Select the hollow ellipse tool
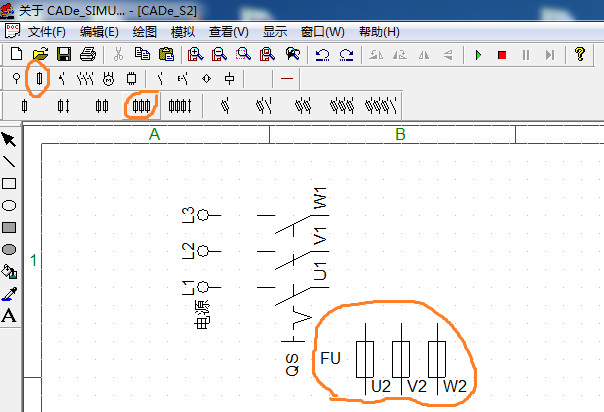 click(9, 205)
